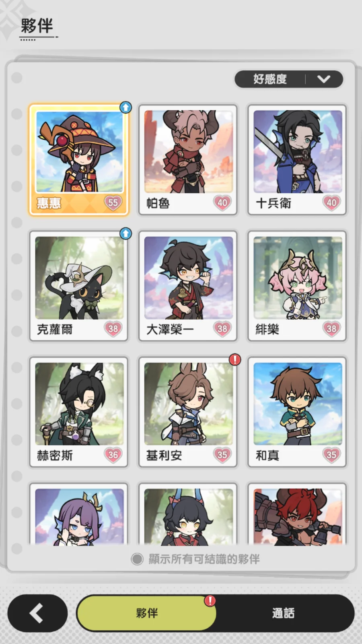Open 十兵衛's partner card
The height and width of the screenshot is (644, 362).
297,160
